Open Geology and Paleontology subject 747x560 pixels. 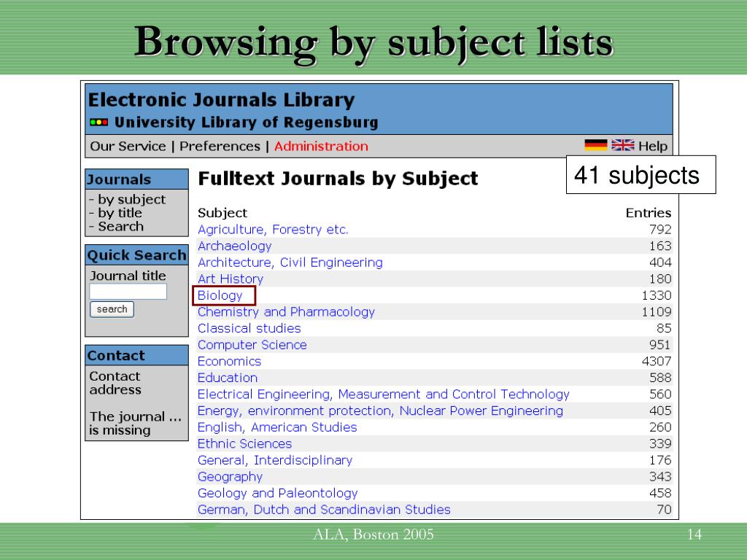(278, 494)
